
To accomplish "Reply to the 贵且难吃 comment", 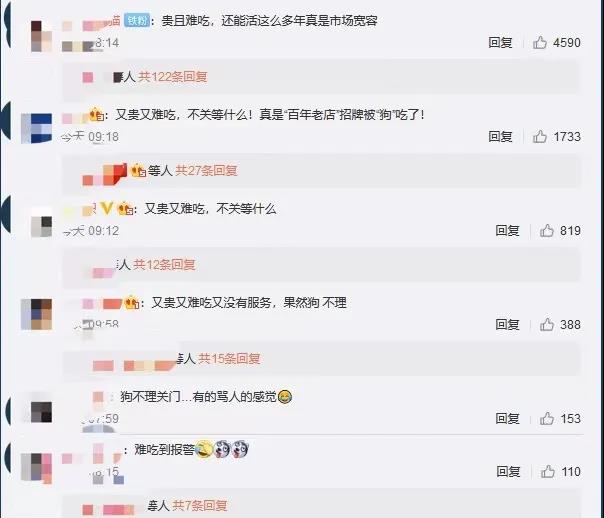I will click(500, 42).
